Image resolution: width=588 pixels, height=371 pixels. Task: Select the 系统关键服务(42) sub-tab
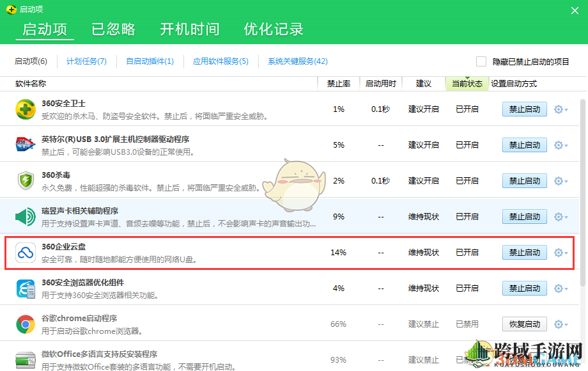(x=298, y=61)
